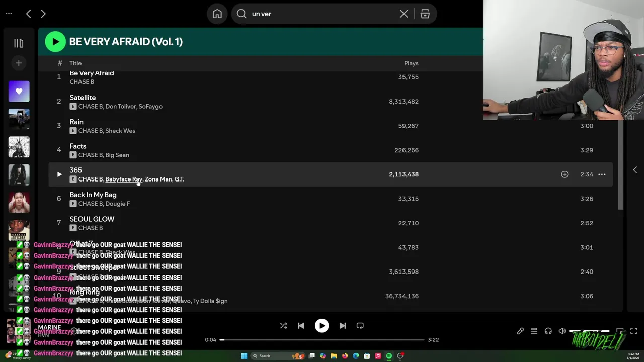644x362 pixels.
Task: Open artist link 'Dougie F'
Action: pos(118,204)
